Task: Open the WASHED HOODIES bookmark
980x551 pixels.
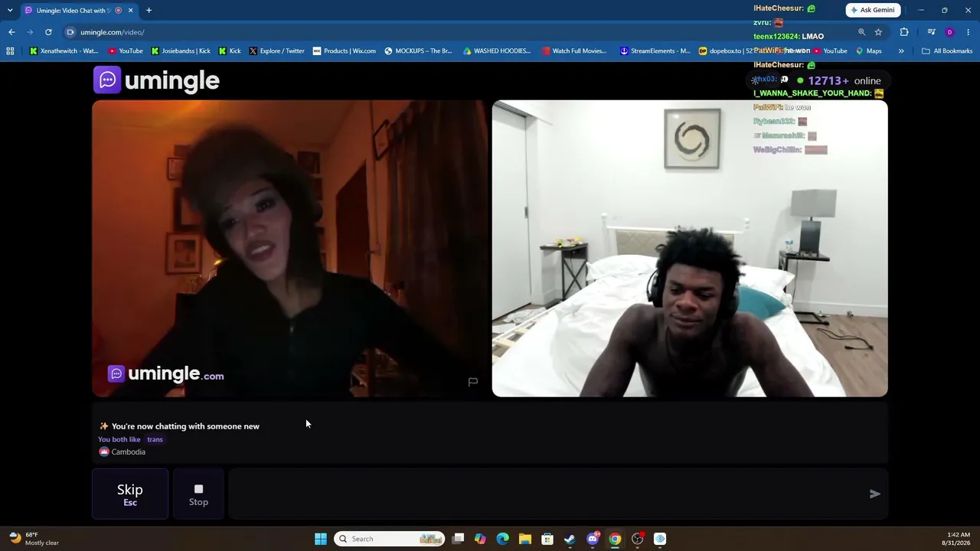Action: coord(497,51)
